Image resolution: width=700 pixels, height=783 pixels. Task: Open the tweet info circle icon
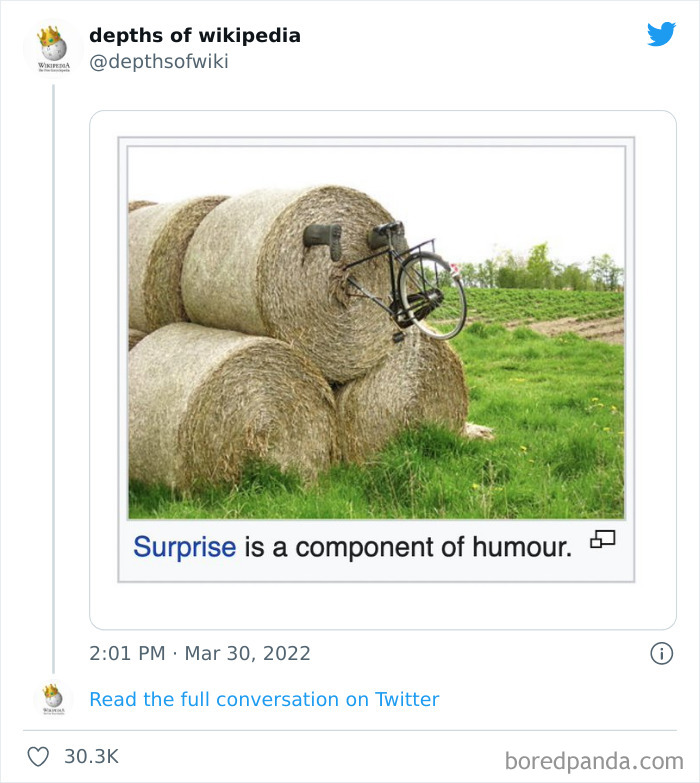(x=661, y=653)
